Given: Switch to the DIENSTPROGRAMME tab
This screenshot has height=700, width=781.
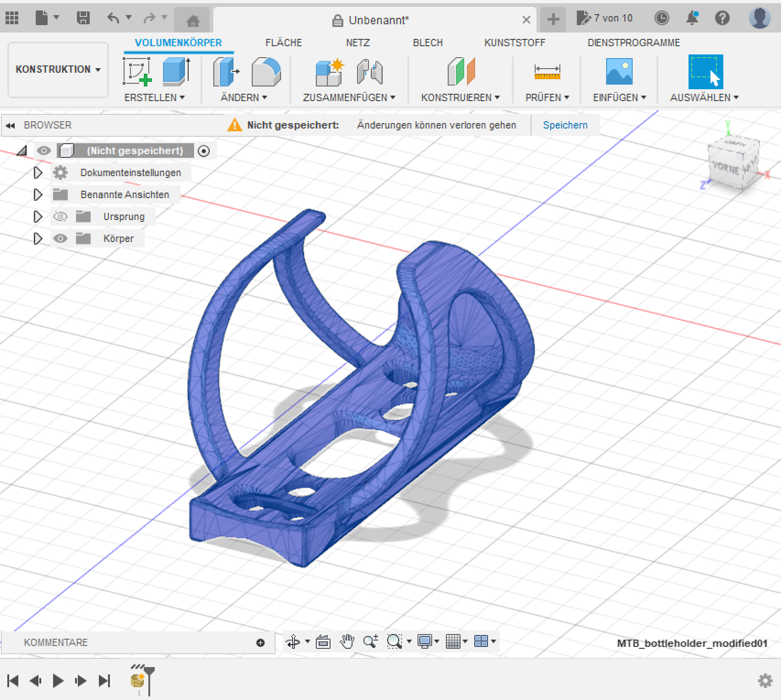Looking at the screenshot, I should pyautogui.click(x=634, y=43).
